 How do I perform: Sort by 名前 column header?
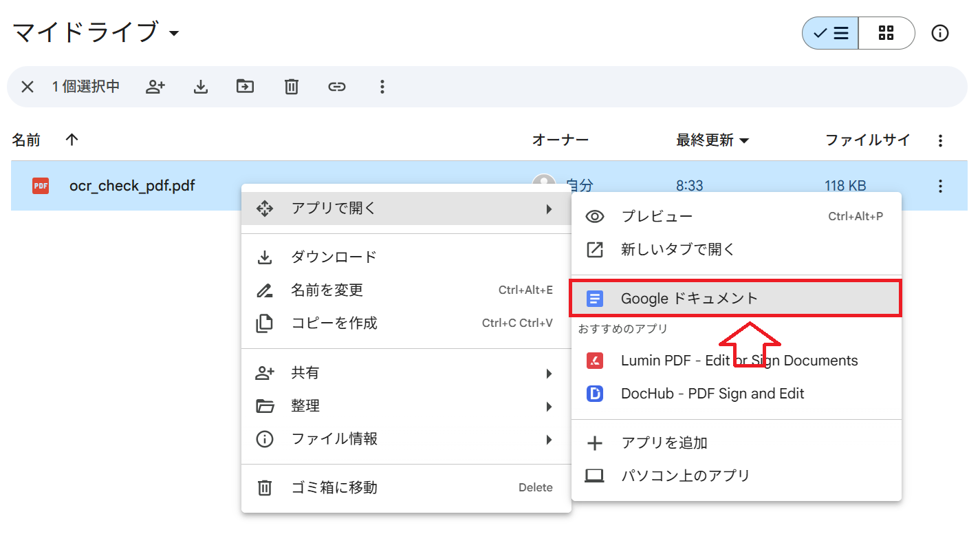pos(26,140)
